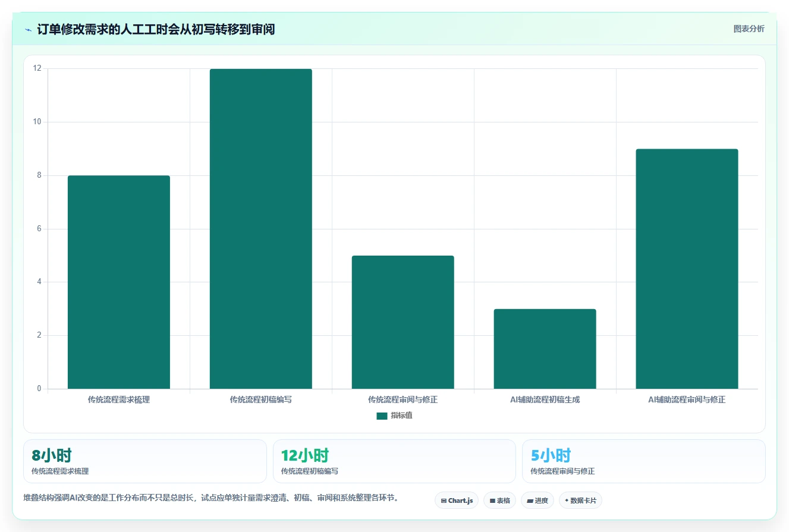Select the AI辅助流程审阅与修正 bar
Screen dimensions: 789x532
pos(687,269)
